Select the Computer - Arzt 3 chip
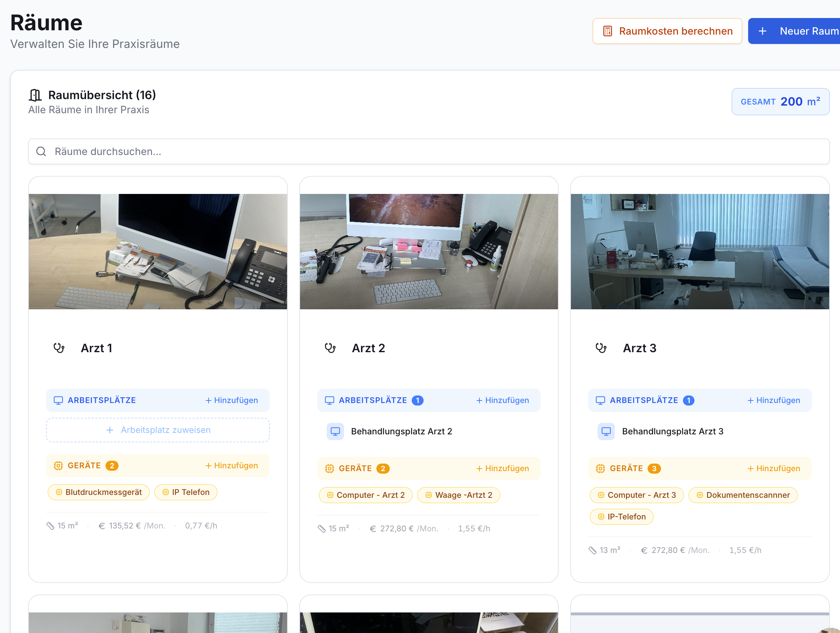Image resolution: width=840 pixels, height=633 pixels. click(x=637, y=495)
